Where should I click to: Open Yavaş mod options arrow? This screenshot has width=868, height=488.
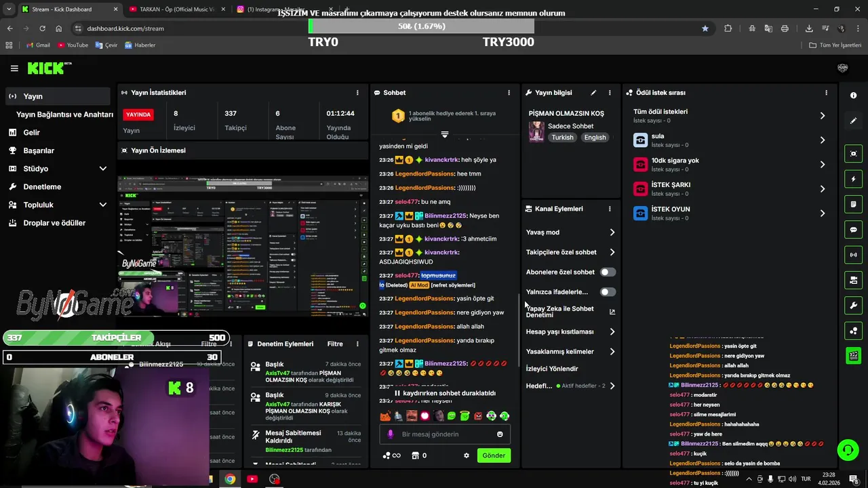coord(612,232)
